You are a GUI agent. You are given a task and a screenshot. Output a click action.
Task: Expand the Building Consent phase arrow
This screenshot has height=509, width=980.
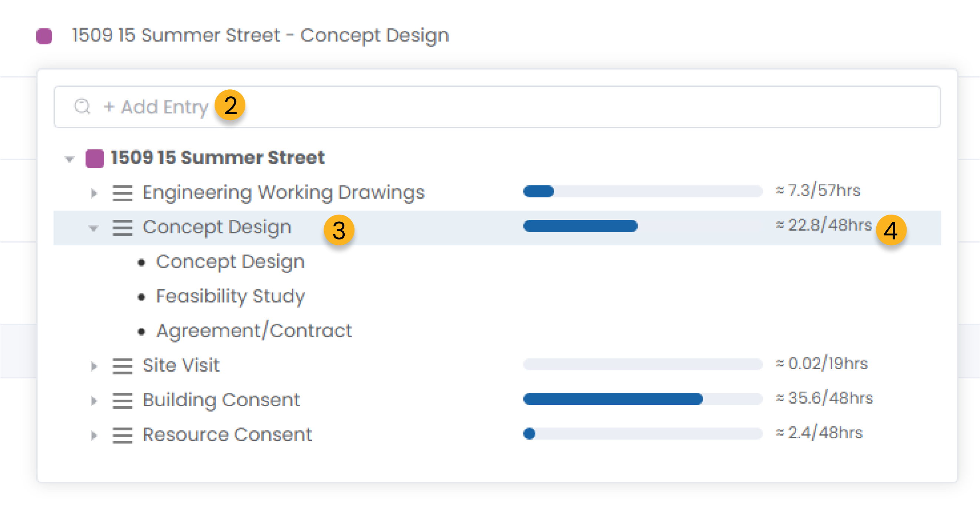[x=94, y=401]
